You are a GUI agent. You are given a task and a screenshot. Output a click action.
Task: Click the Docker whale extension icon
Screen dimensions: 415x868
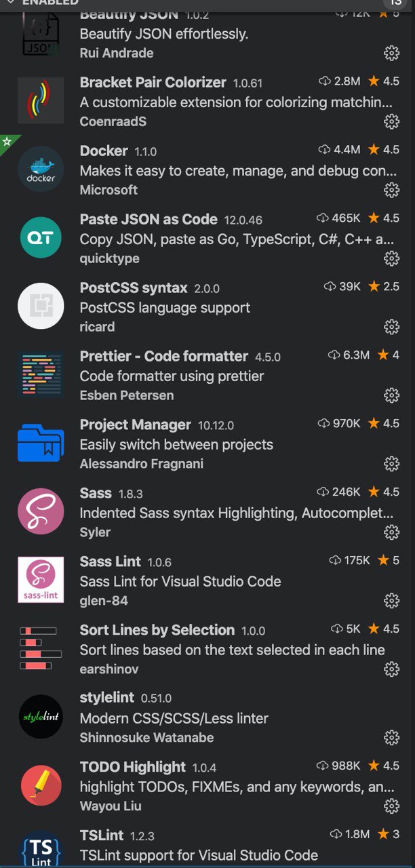pyautogui.click(x=41, y=169)
